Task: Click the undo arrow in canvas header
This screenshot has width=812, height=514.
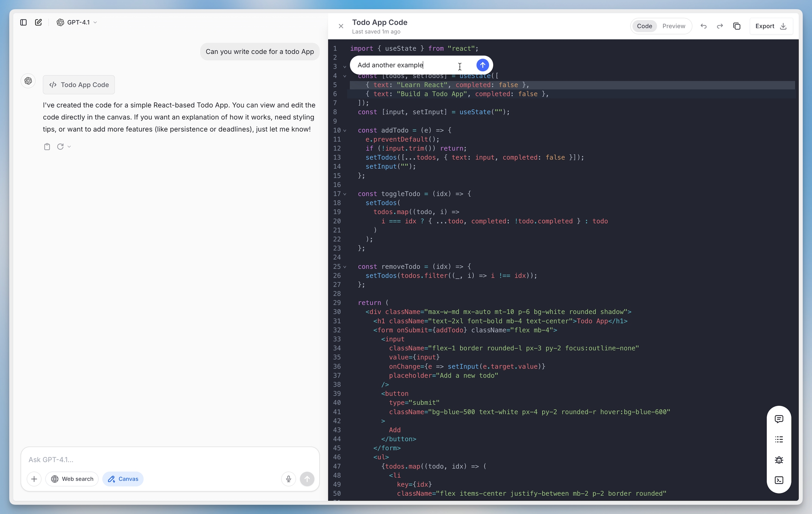Action: [703, 26]
